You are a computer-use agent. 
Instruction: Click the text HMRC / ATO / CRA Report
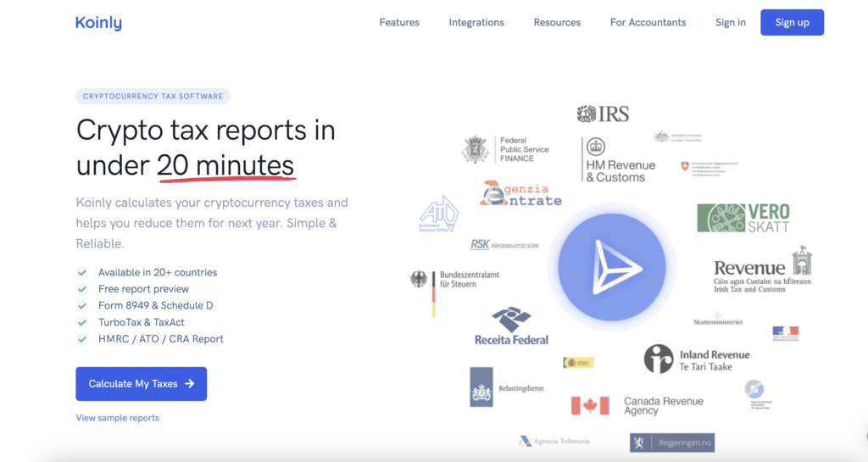point(160,339)
